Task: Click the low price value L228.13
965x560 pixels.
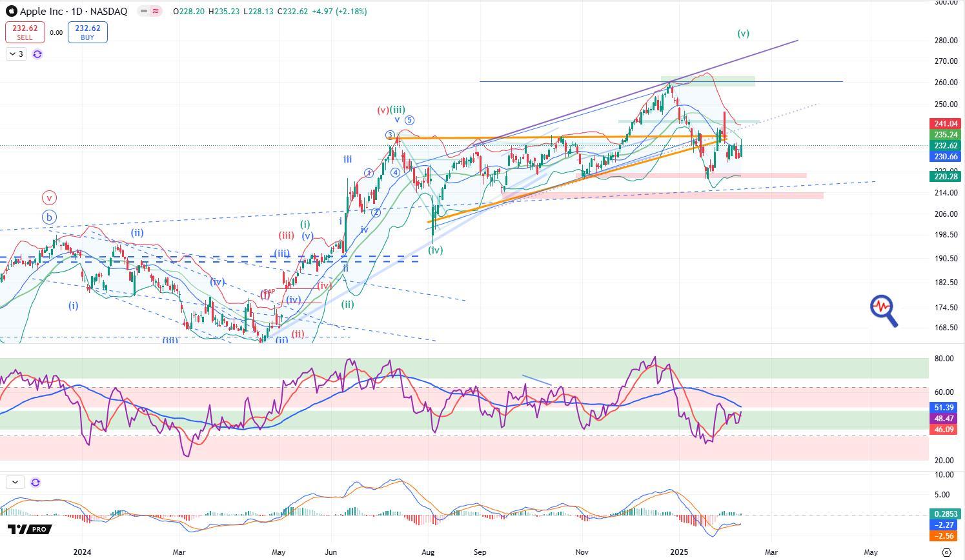Action: click(x=258, y=12)
